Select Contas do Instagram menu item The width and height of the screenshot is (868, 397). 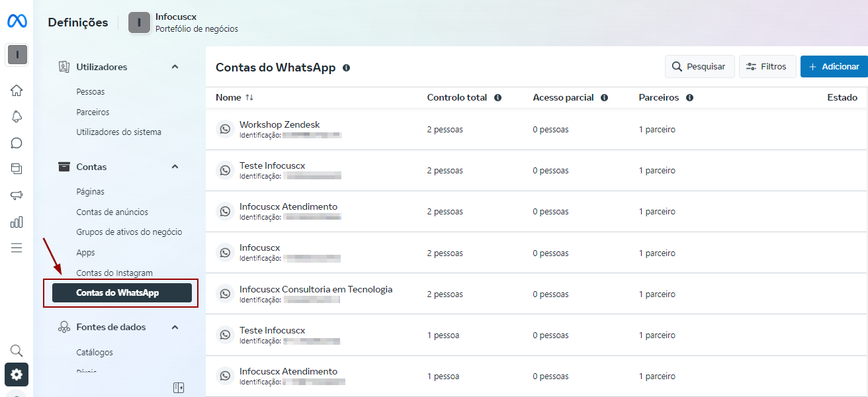point(114,273)
